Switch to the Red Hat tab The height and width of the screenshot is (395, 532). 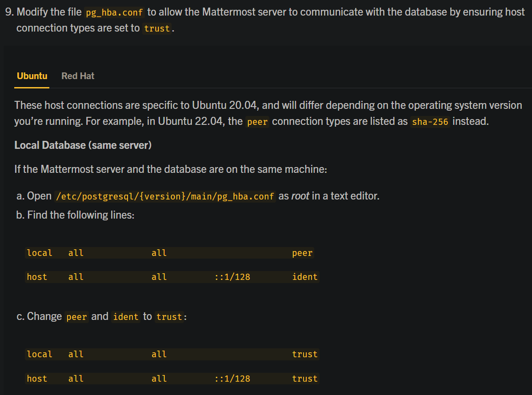point(78,76)
